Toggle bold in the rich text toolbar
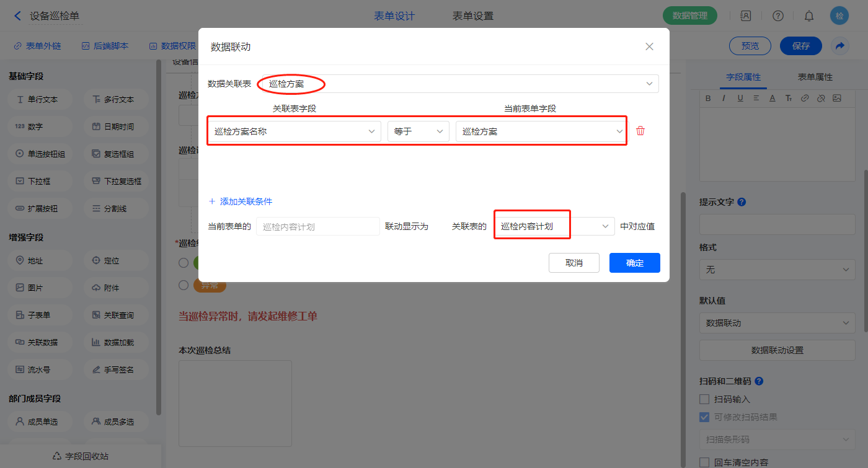 (x=709, y=98)
